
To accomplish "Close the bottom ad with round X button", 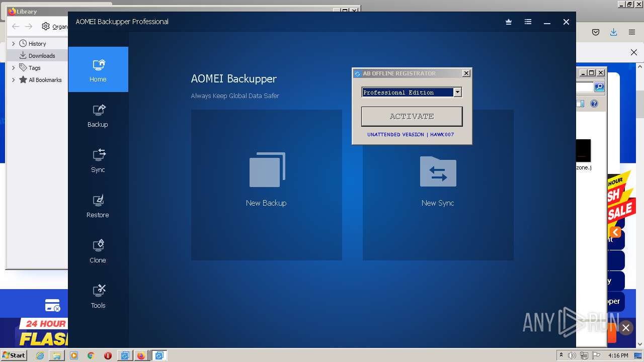I will click(x=626, y=328).
